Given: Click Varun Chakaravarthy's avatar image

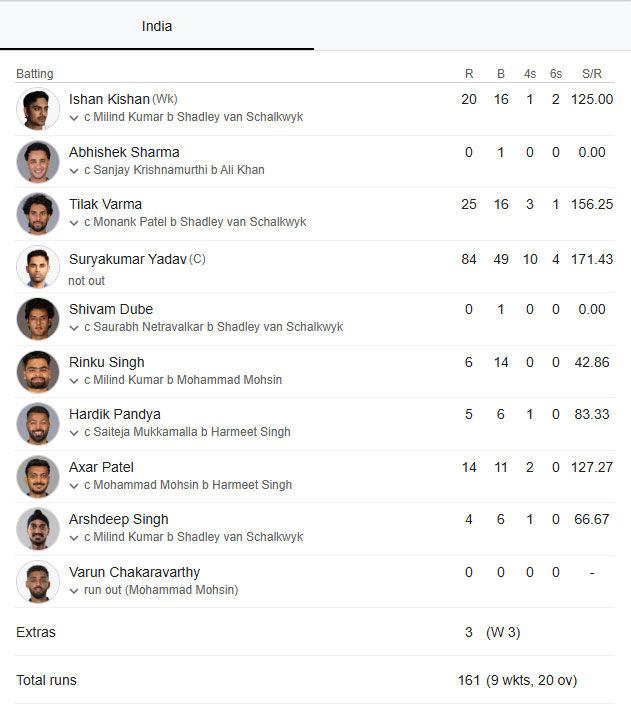Looking at the screenshot, I should tap(38, 582).
